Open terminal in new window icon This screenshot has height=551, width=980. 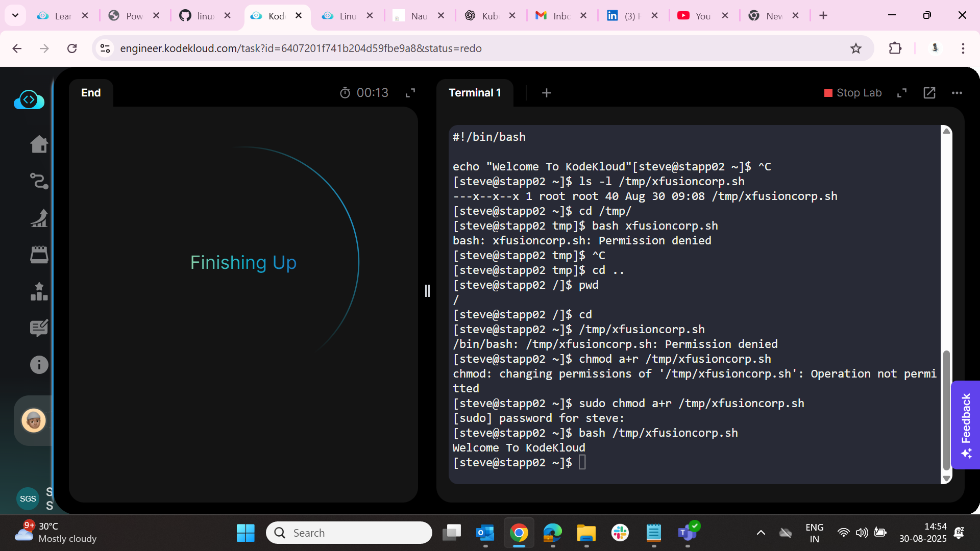tap(929, 93)
